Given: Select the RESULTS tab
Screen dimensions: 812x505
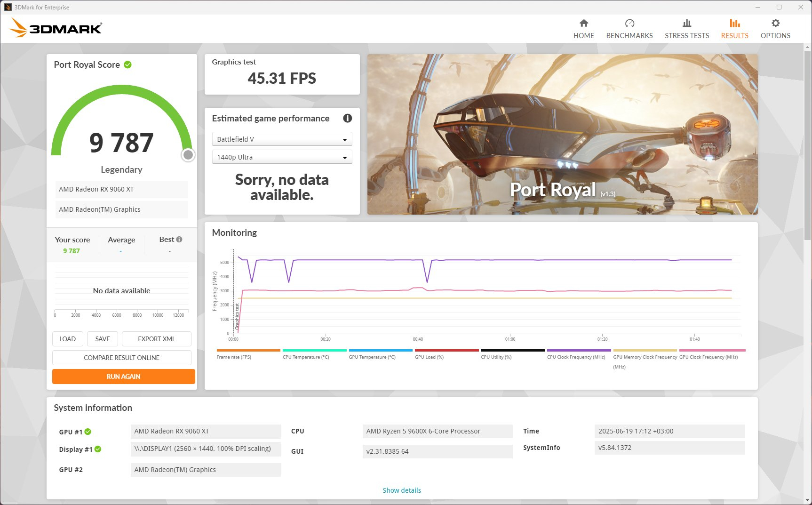Looking at the screenshot, I should [734, 29].
